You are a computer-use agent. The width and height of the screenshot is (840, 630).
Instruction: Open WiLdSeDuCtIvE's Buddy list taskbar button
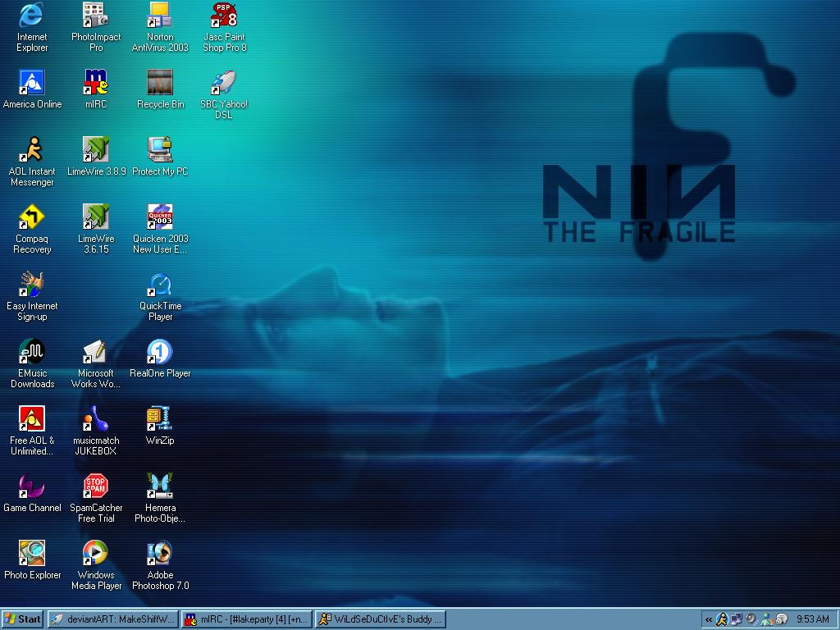[x=381, y=619]
